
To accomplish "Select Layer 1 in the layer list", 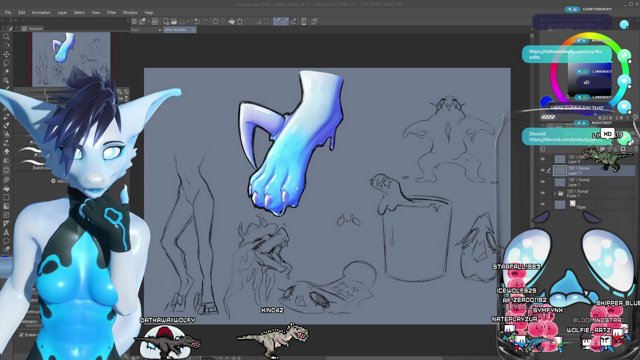I will 587,182.
